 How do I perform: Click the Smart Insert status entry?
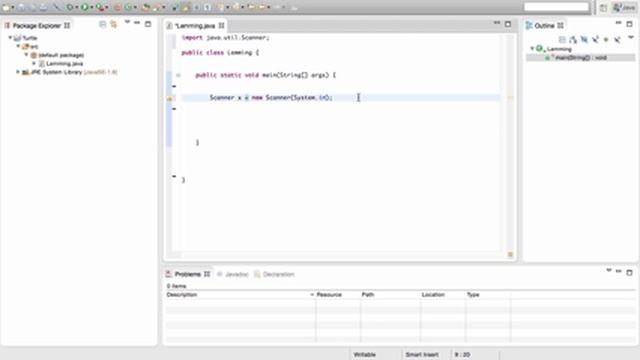click(x=422, y=355)
